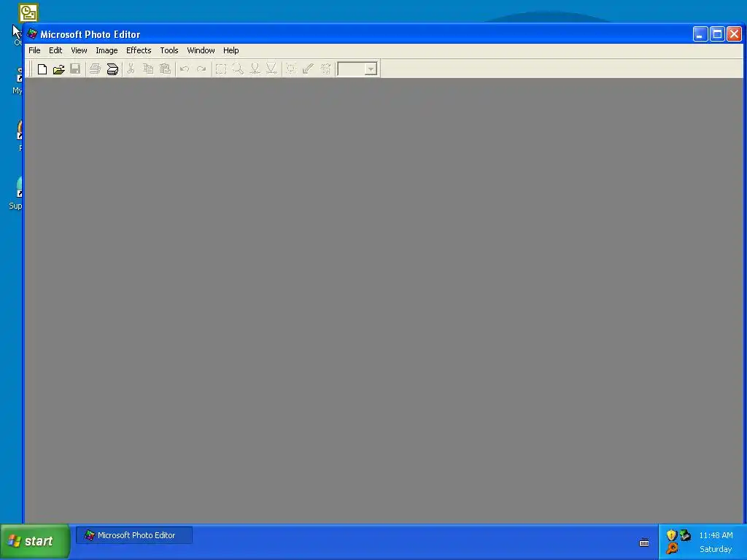The image size is (747, 560).
Task: Open the Effects menu
Action: pos(139,50)
